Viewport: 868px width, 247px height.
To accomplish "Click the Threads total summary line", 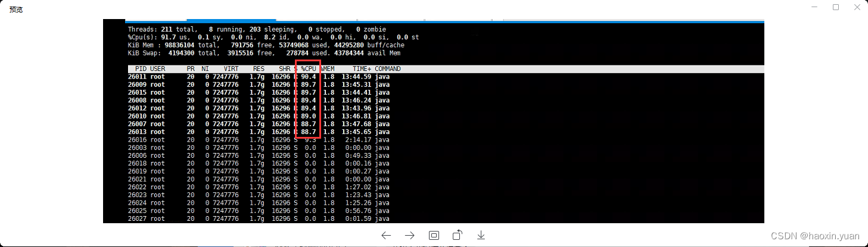I will pos(256,29).
